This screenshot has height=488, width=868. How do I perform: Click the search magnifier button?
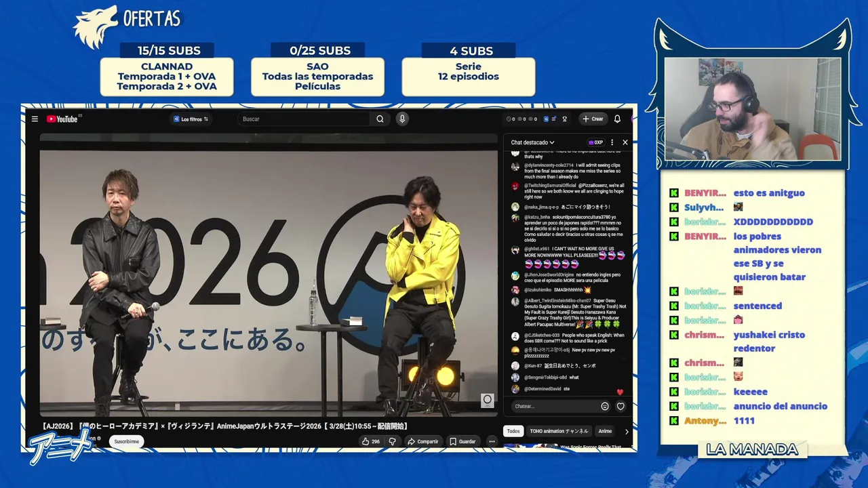380,119
